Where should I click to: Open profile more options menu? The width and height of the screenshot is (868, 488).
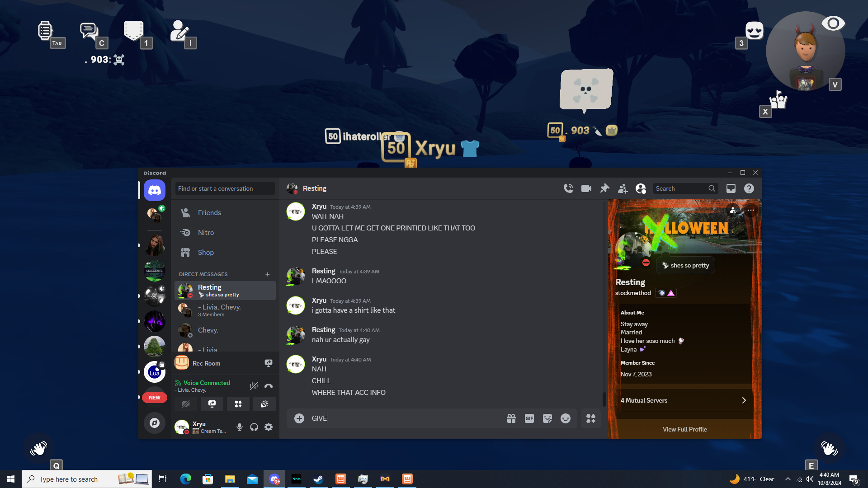tap(751, 210)
